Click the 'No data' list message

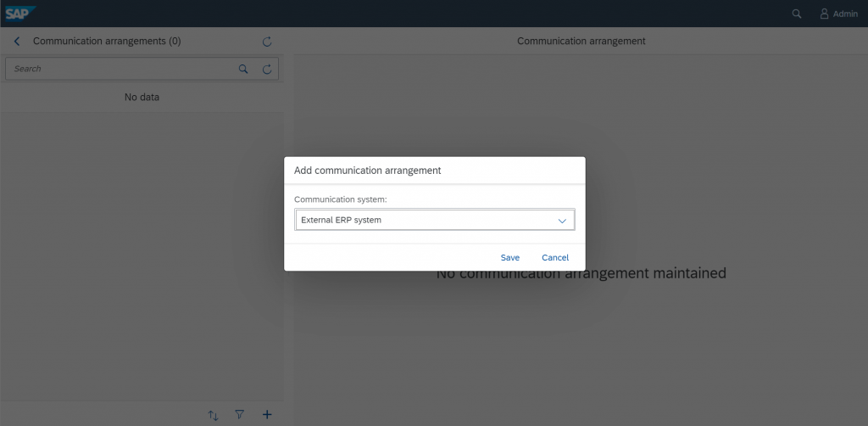pos(142,98)
